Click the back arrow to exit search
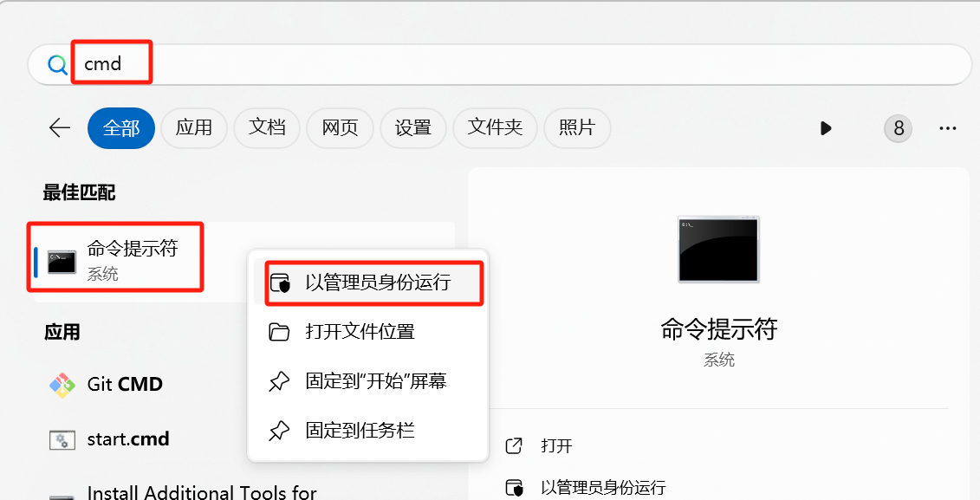 [59, 127]
